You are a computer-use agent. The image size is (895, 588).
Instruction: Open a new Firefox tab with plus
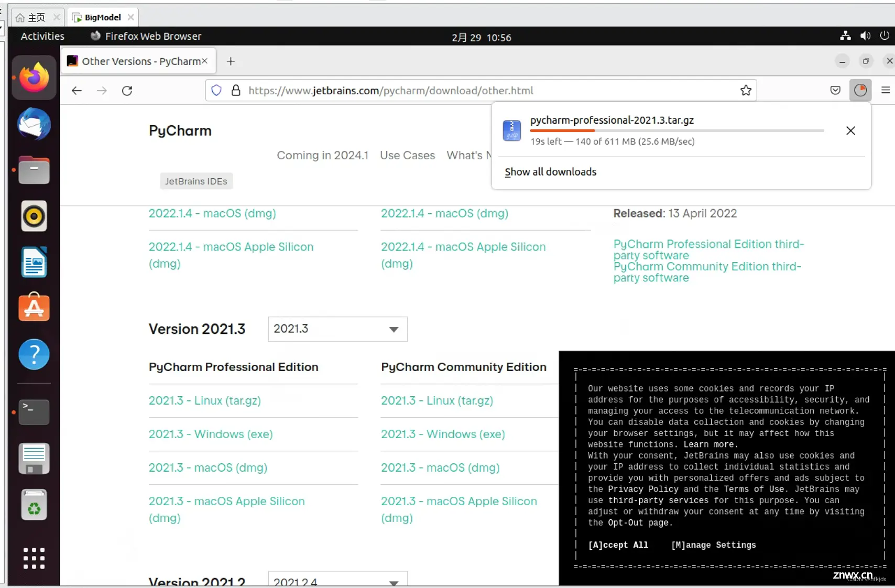click(231, 61)
